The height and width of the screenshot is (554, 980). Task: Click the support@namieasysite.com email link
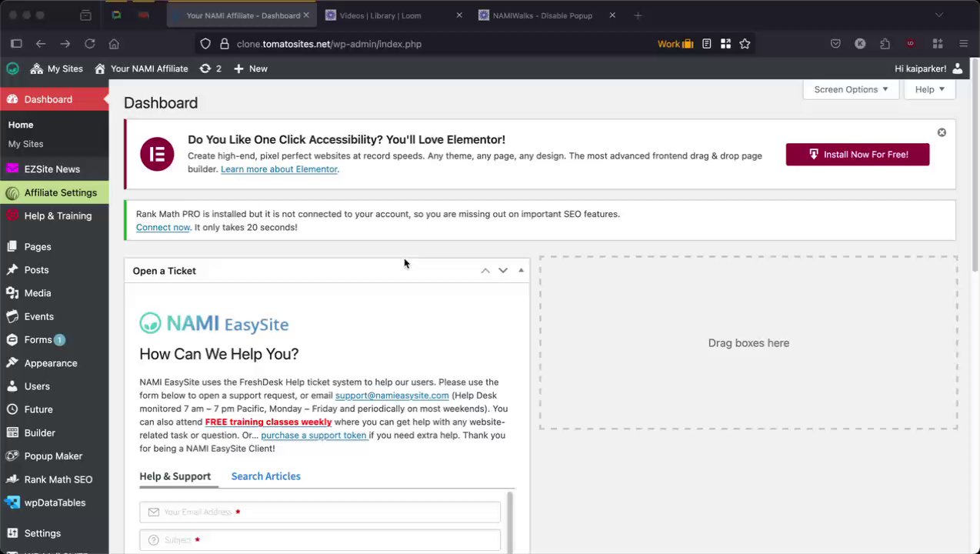pos(392,395)
